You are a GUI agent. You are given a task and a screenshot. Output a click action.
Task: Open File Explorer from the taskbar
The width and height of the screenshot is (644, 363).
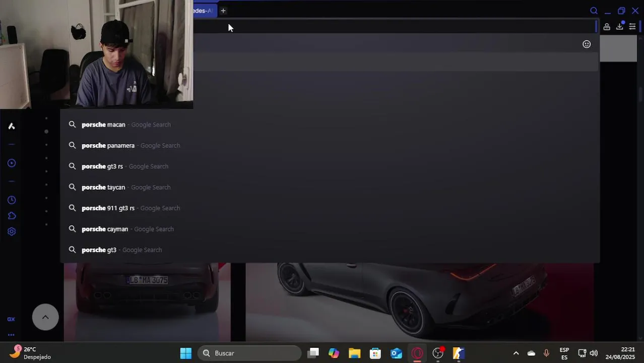[x=354, y=353]
